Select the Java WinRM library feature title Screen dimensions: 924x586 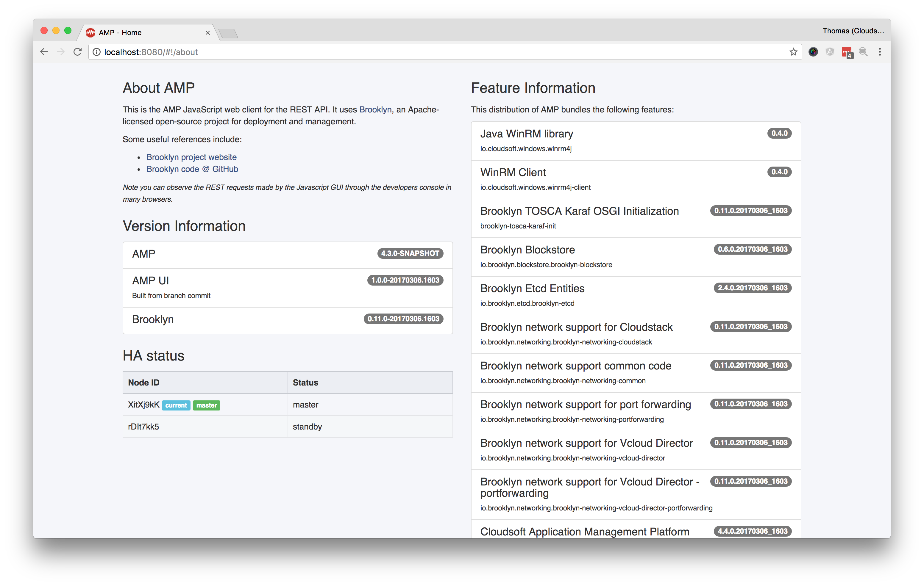coord(527,134)
